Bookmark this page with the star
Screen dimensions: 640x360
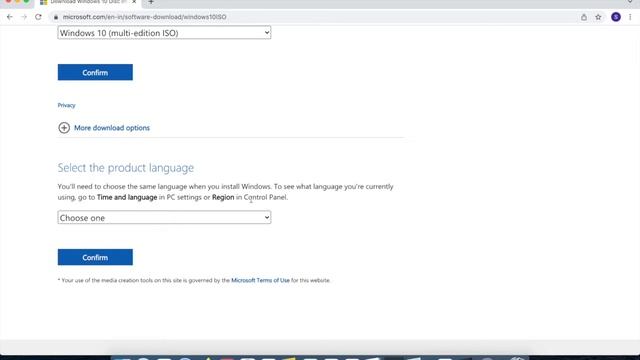tap(598, 17)
